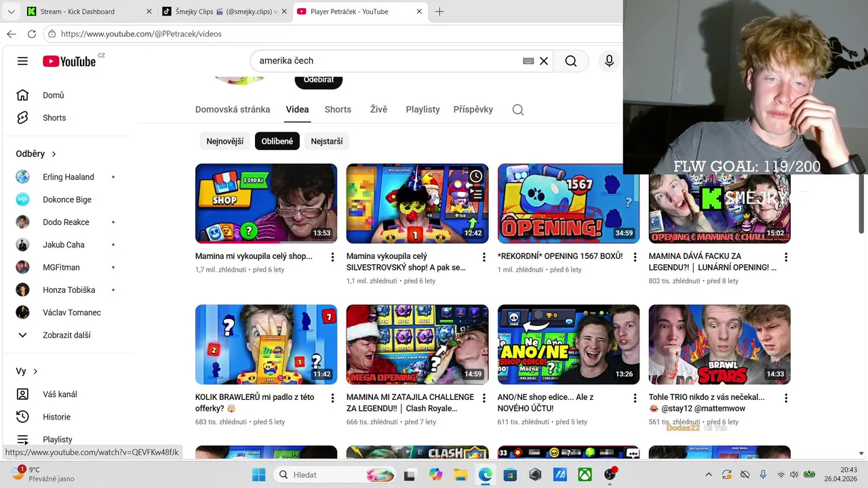
Task: Play Tohle TRIO nikdo z vás nečekal thumbnail
Action: click(x=719, y=344)
